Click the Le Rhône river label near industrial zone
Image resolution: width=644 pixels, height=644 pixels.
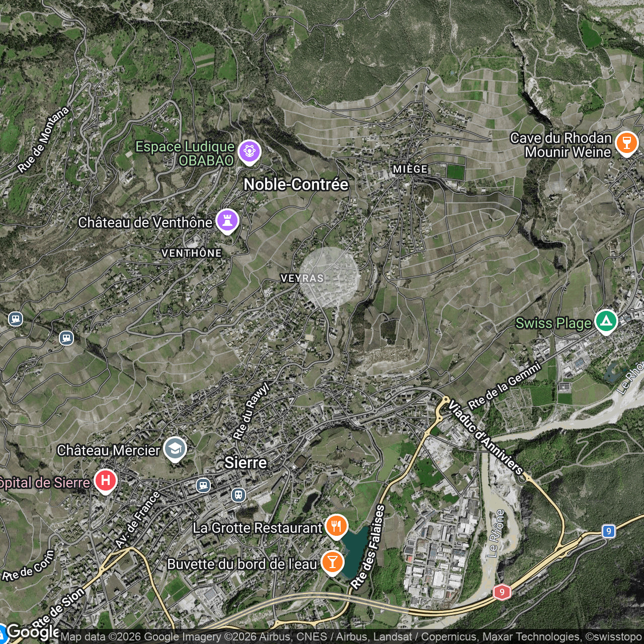[x=496, y=533]
